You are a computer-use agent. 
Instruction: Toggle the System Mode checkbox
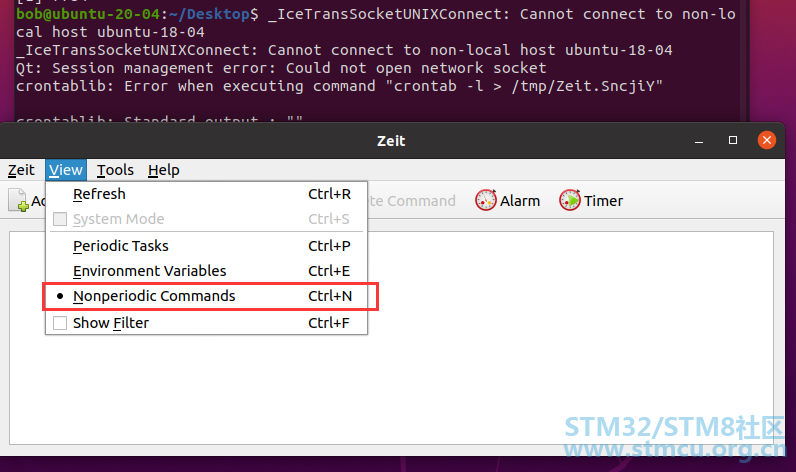(x=60, y=219)
